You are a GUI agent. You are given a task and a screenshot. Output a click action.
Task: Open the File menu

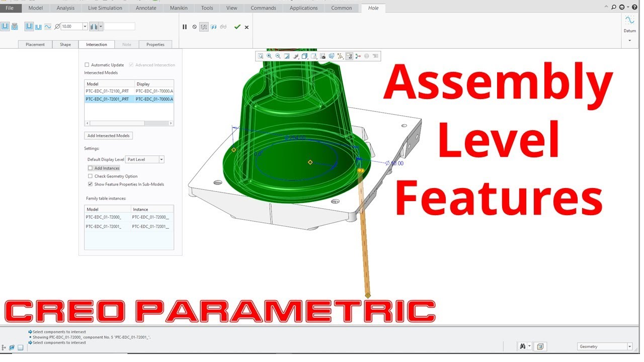point(10,8)
